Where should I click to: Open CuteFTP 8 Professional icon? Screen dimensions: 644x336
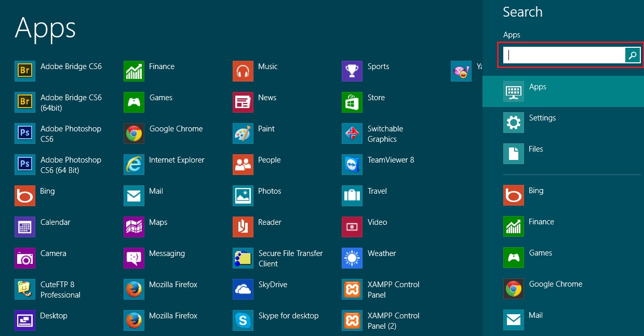[25, 289]
